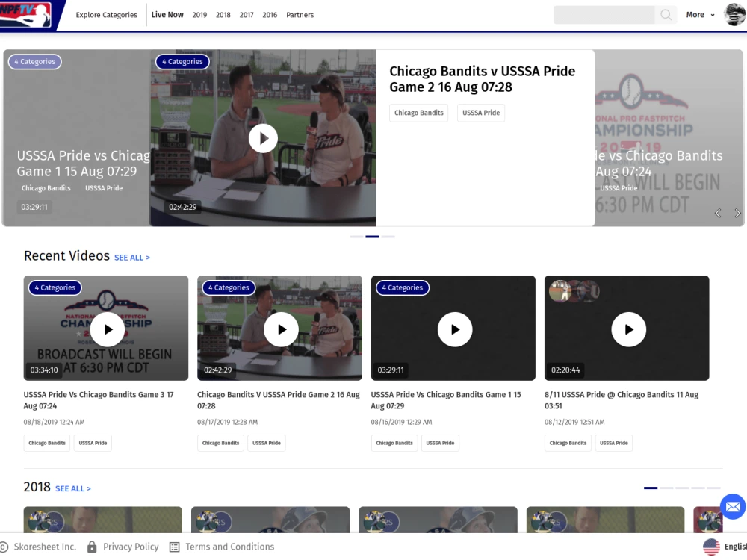Click USSSA Pride tag under Game 3 card
Image resolution: width=747 pixels, height=560 pixels.
coord(93,443)
